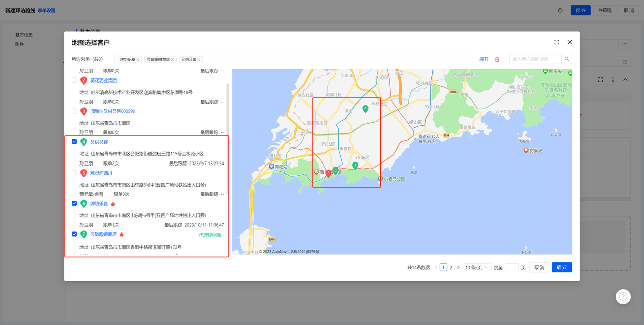Image resolution: width=644 pixels, height=325 pixels.
Task: Click the 黄元敏-金智 owner name
Action: point(91,194)
